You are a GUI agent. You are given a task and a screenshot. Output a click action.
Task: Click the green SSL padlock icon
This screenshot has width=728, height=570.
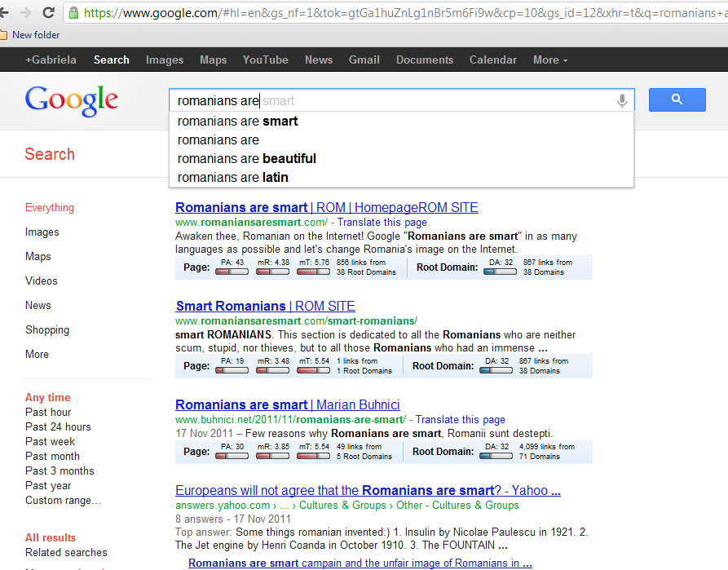coord(74,13)
